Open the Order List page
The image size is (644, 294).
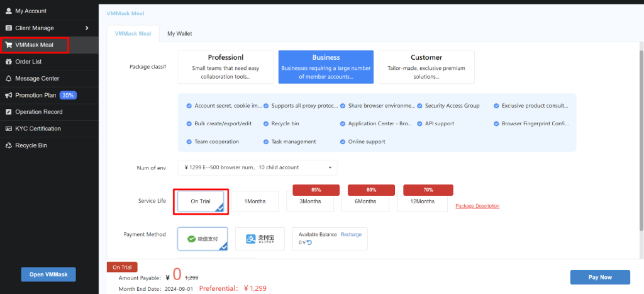tap(49, 62)
